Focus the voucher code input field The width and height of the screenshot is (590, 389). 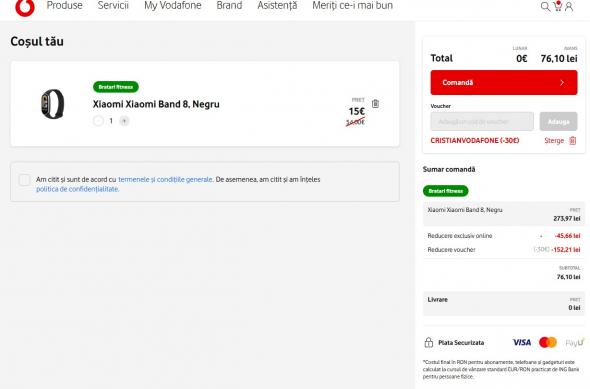point(482,122)
